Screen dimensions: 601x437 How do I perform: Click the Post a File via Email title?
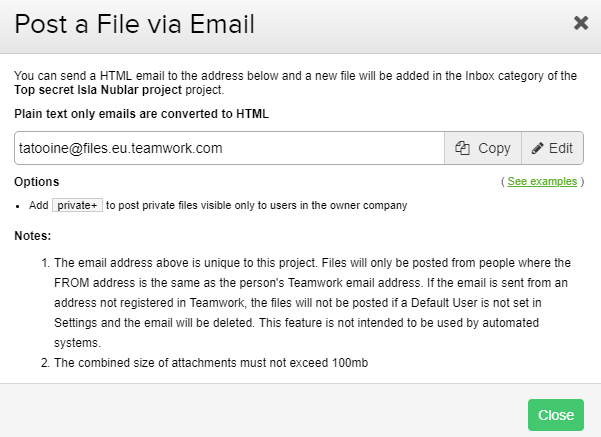point(135,24)
